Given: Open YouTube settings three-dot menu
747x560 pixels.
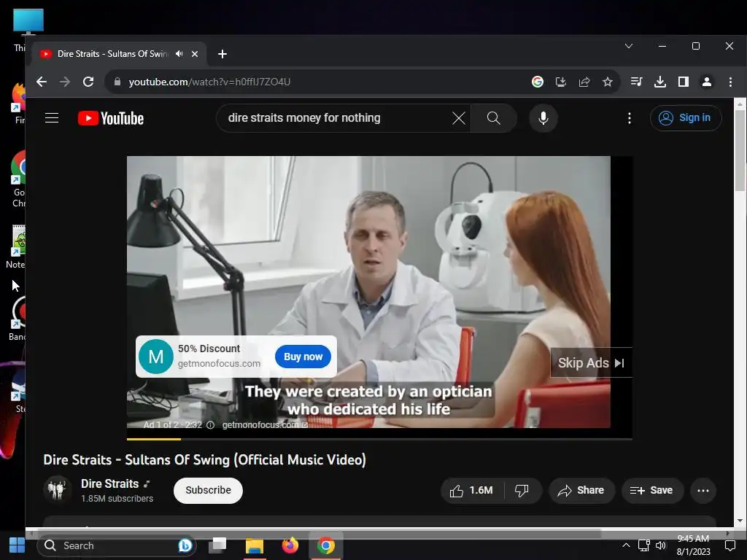Looking at the screenshot, I should click(x=630, y=118).
